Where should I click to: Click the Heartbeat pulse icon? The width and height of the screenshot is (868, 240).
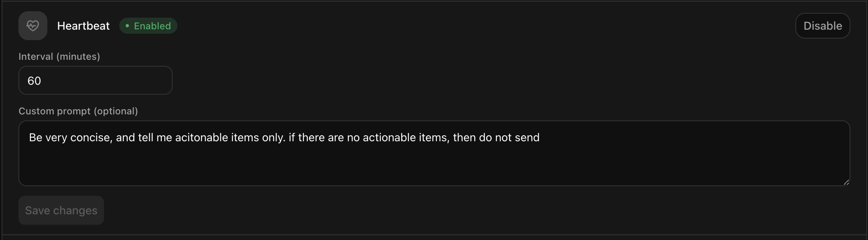33,26
